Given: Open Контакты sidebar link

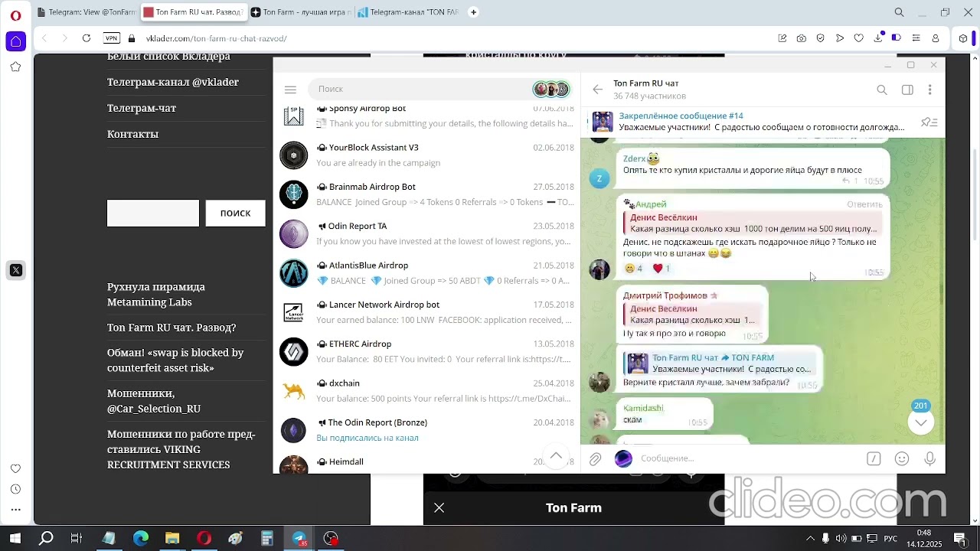Looking at the screenshot, I should coord(132,134).
